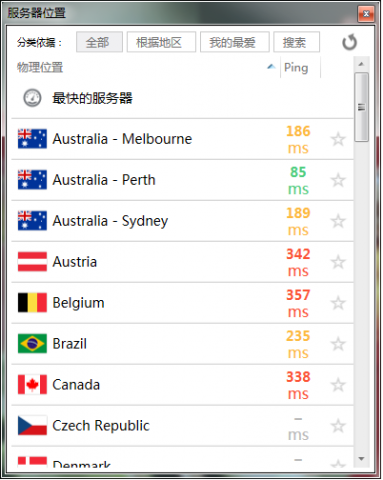Toggle the favorite star for Austria

pos(338,262)
